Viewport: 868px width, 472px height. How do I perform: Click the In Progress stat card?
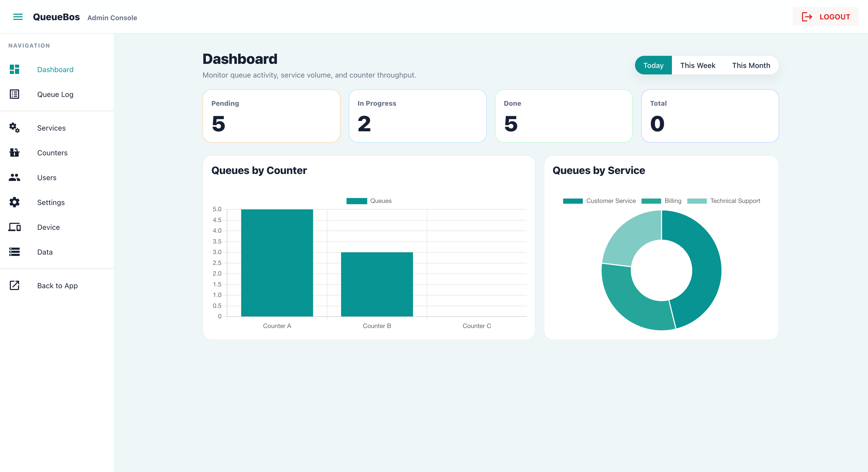(x=417, y=116)
